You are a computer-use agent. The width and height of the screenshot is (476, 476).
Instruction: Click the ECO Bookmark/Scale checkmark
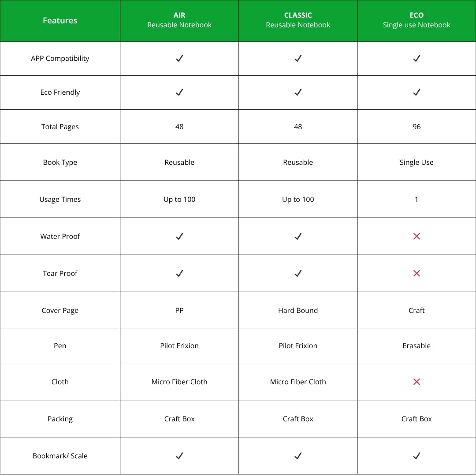416,456
